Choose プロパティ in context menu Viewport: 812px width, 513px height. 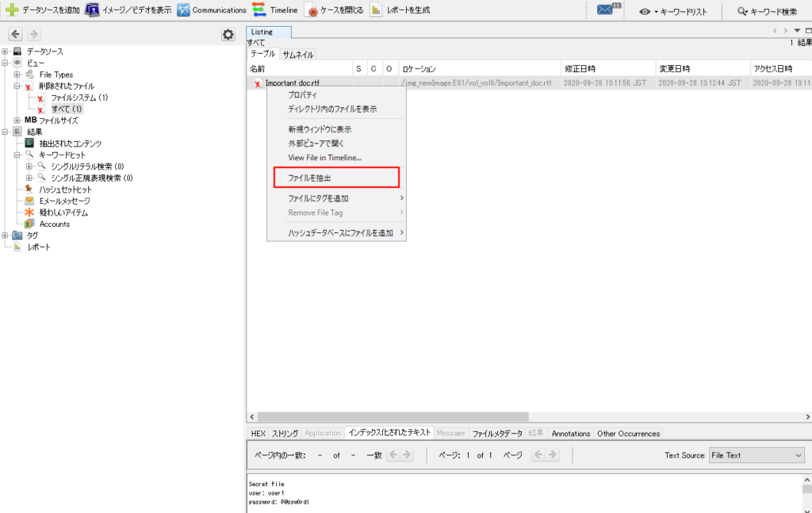pos(336,95)
